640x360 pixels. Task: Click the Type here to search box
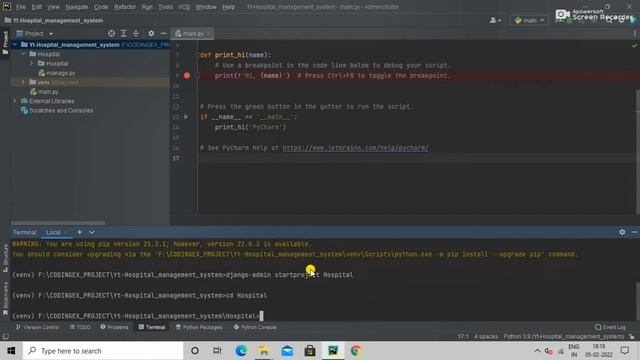pyautogui.click(x=103, y=351)
